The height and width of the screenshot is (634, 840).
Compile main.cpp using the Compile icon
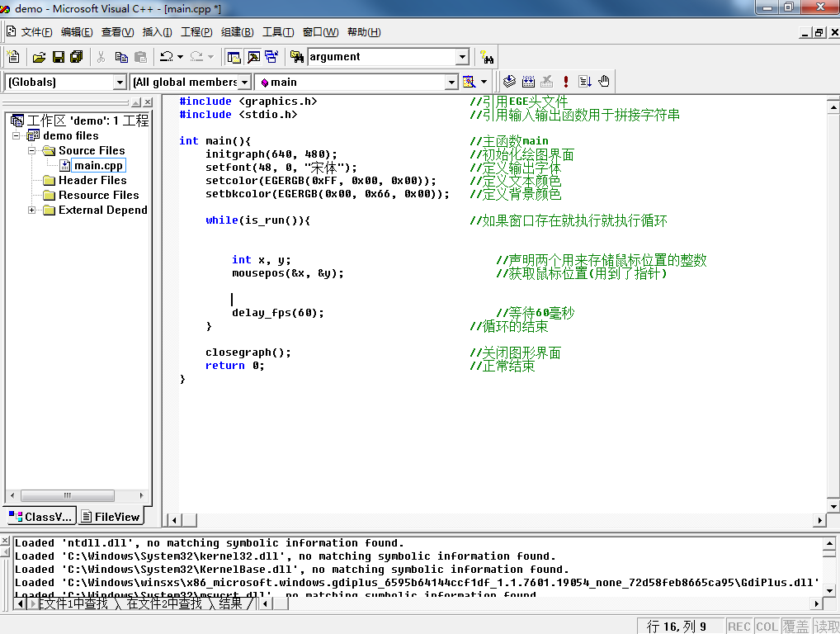coord(510,81)
